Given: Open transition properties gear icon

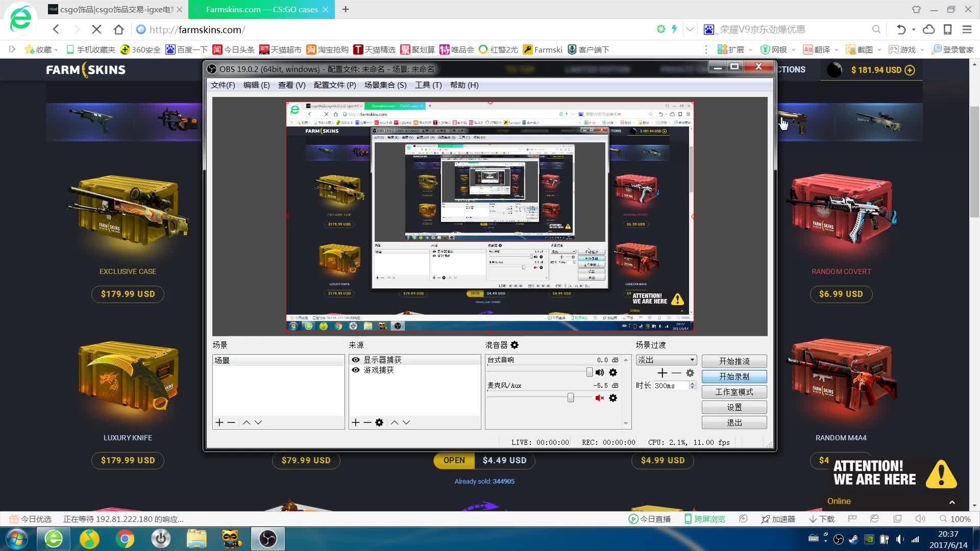Looking at the screenshot, I should coord(690,373).
